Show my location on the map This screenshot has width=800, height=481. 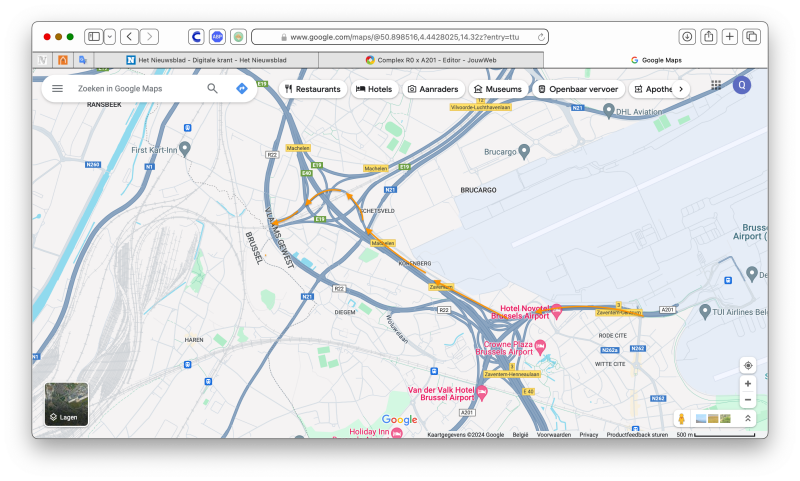748,366
